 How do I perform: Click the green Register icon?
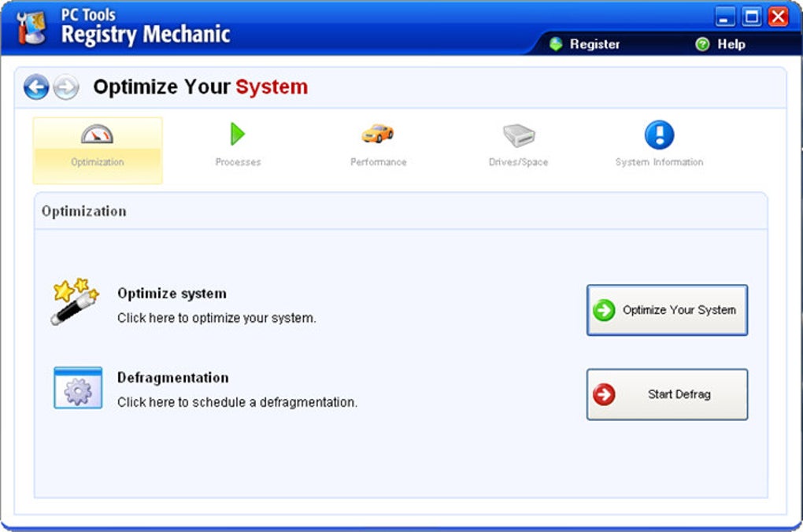(556, 44)
